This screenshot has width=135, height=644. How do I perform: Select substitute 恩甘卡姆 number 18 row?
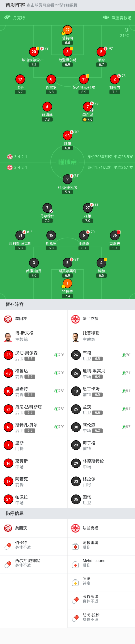point(101,391)
